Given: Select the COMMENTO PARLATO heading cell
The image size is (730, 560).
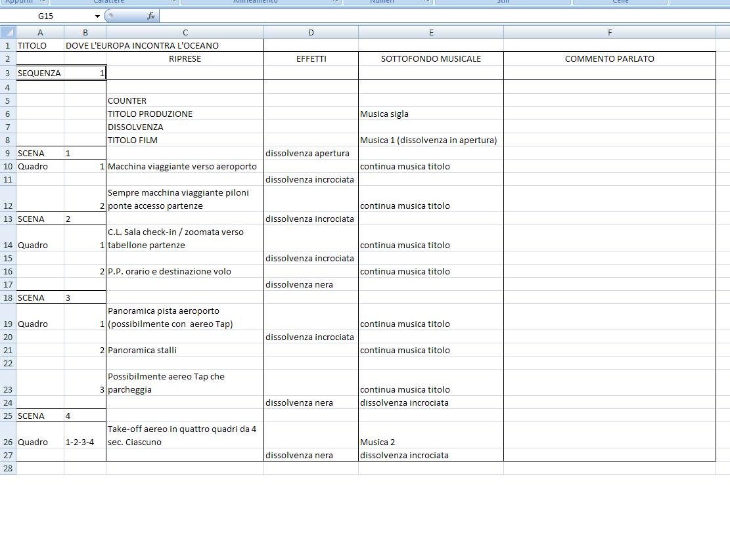Looking at the screenshot, I should (x=609, y=59).
